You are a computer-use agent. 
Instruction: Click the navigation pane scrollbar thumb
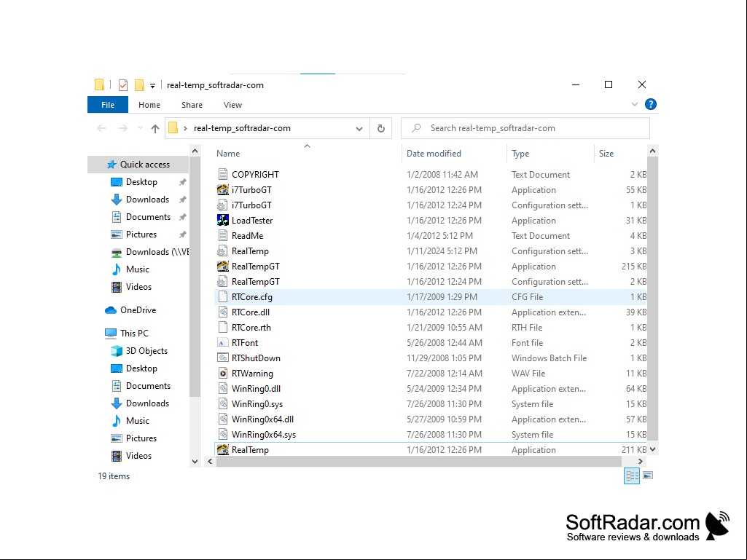(195, 277)
